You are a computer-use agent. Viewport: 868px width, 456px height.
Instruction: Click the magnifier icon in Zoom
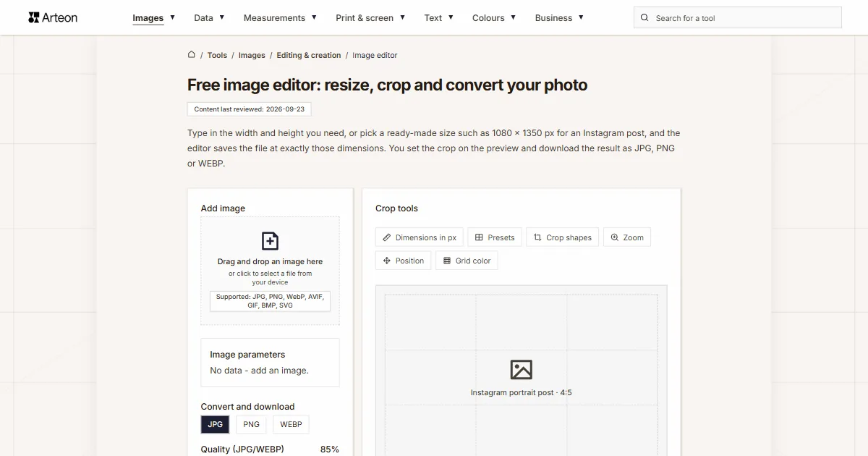615,237
